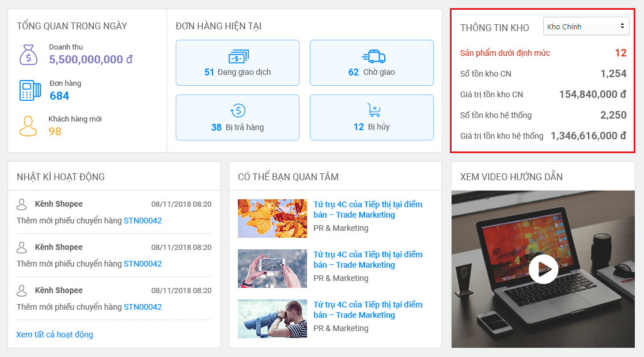Click Sản phẩm dưới định mức label
Image resolution: width=644 pixels, height=357 pixels.
point(505,53)
